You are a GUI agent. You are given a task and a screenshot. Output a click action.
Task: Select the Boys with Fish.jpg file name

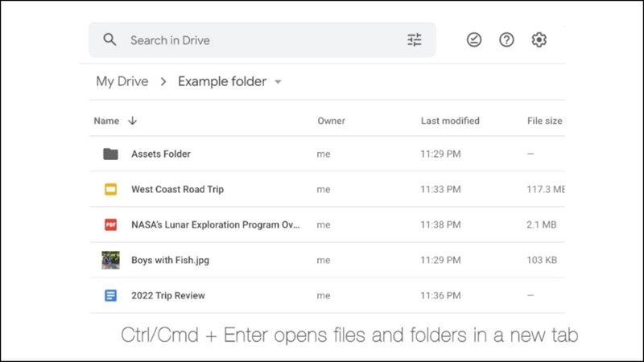170,260
